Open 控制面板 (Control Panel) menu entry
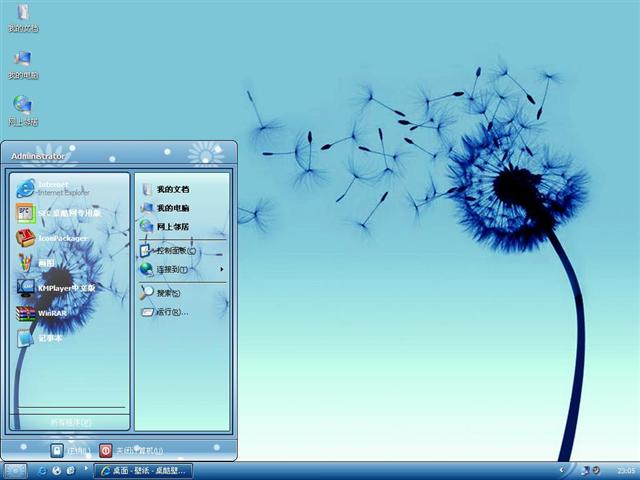 (170, 250)
